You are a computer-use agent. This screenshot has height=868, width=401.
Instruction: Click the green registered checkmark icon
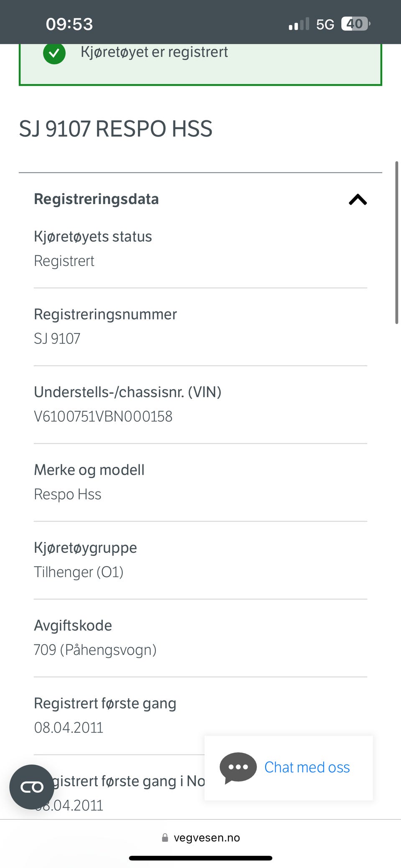tap(54, 53)
